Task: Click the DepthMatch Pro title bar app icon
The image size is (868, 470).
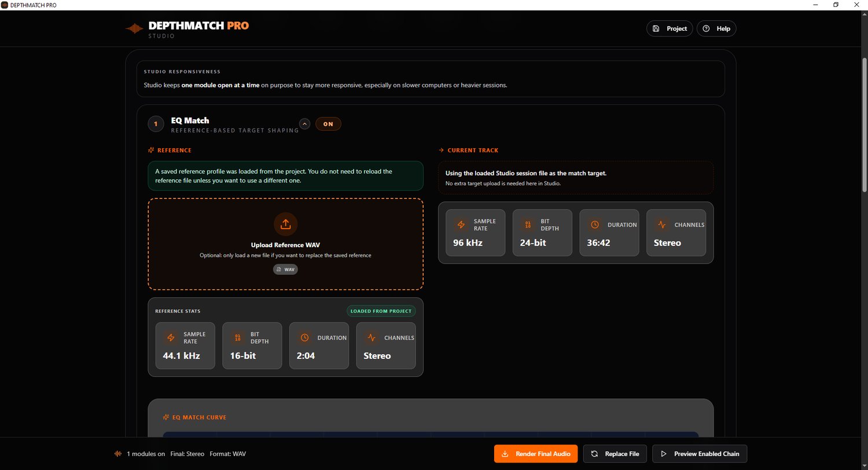Action: [5, 5]
